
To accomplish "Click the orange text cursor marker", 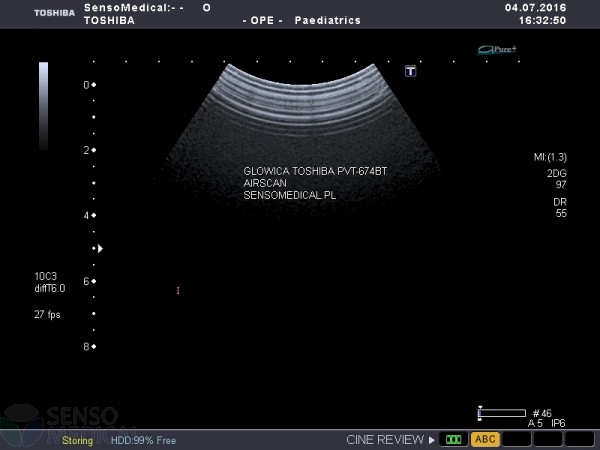I will 178,291.
